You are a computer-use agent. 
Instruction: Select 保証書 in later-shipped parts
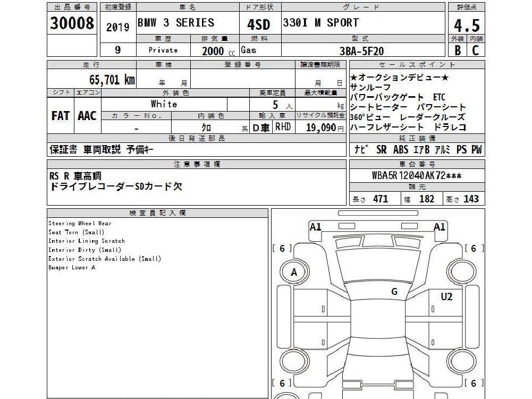tap(63, 150)
